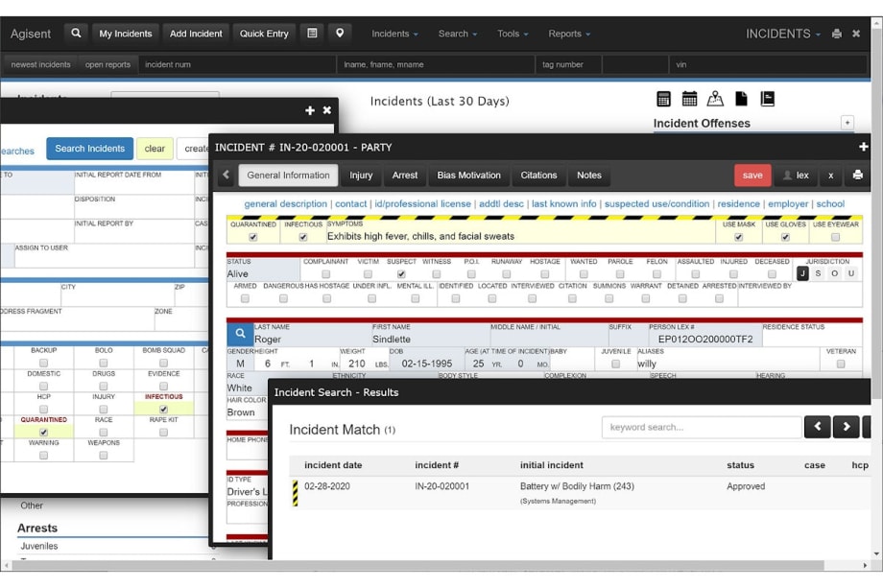Viewport: 883px width, 588px height.
Task: Switch to the Injury tab
Action: point(361,176)
